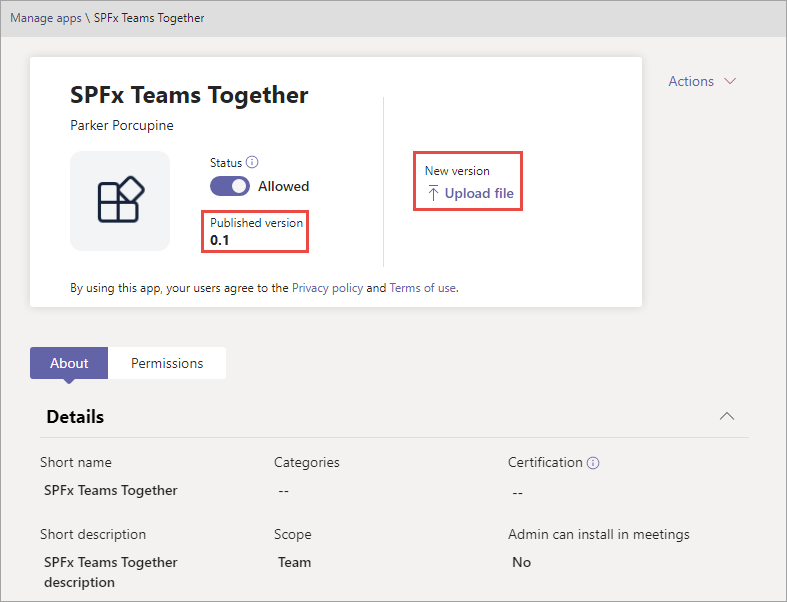Screen dimensions: 787x602
Task: Click the Details section heading
Action: pyautogui.click(x=75, y=417)
